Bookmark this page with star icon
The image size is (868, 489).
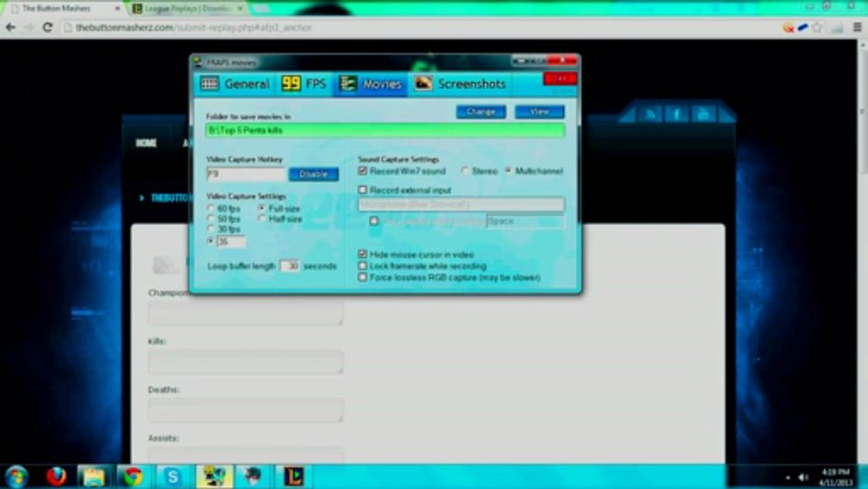(x=817, y=28)
